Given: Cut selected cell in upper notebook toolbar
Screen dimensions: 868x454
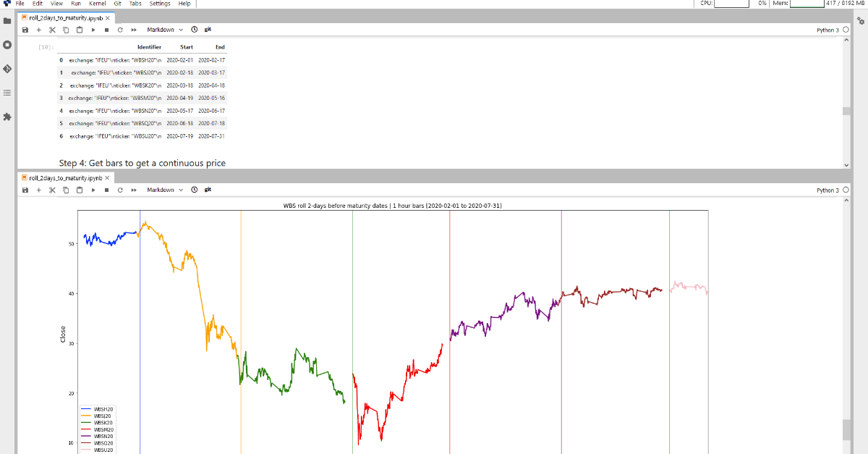Looking at the screenshot, I should pyautogui.click(x=52, y=30).
